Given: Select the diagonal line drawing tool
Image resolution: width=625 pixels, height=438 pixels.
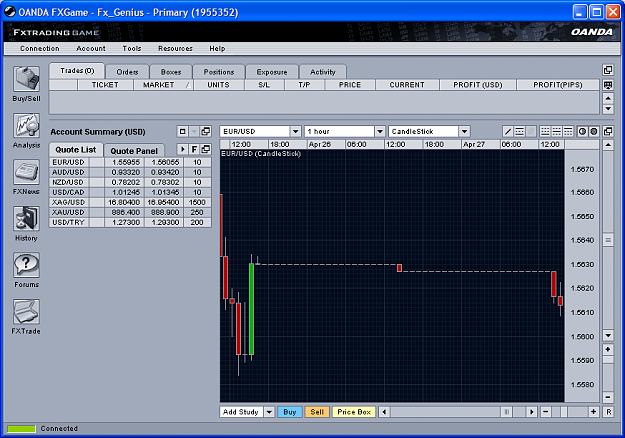Looking at the screenshot, I should point(508,132).
